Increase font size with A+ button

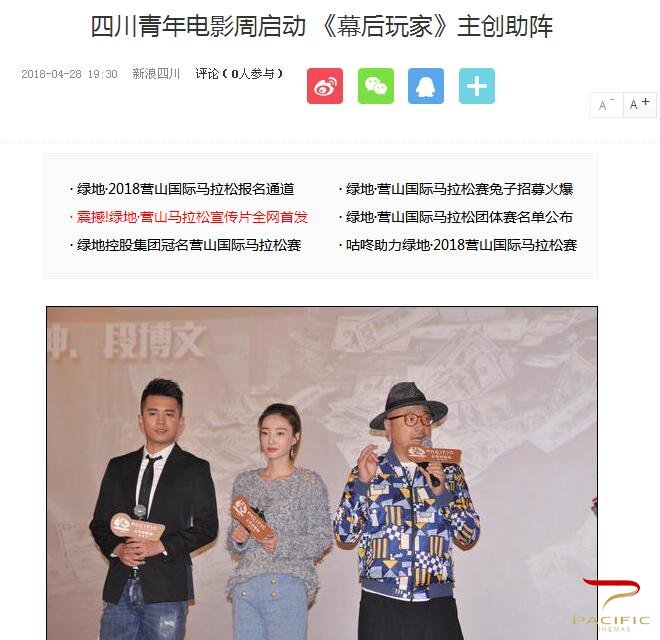[x=639, y=105]
